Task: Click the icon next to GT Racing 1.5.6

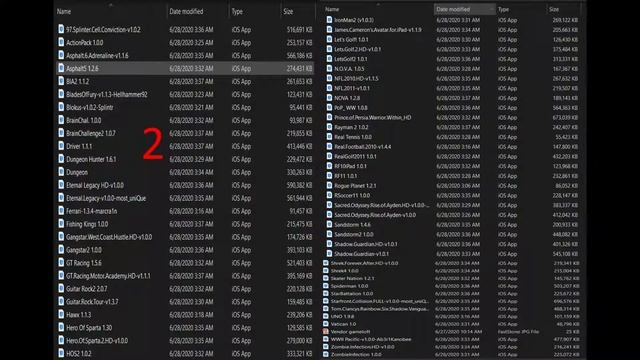Action: (x=61, y=262)
